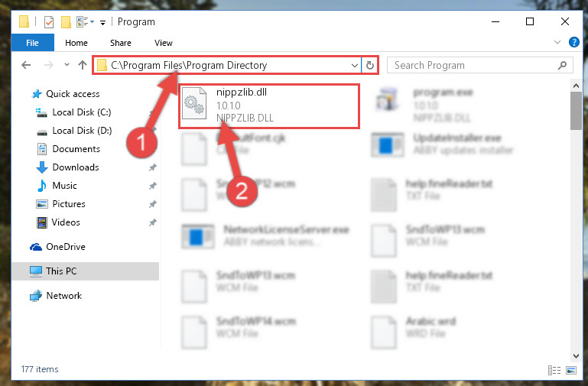The height and width of the screenshot is (386, 588).
Task: Click the Back navigation arrow
Action: (x=26, y=65)
